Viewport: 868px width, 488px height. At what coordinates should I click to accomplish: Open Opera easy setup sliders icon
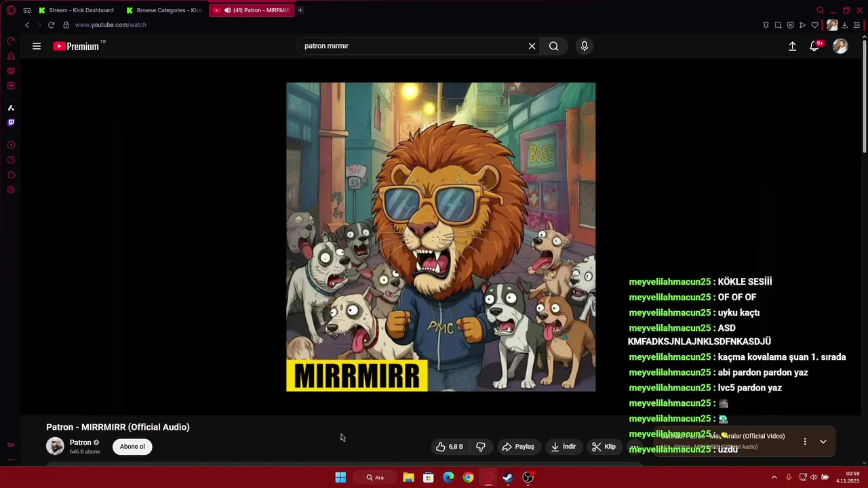point(857,25)
